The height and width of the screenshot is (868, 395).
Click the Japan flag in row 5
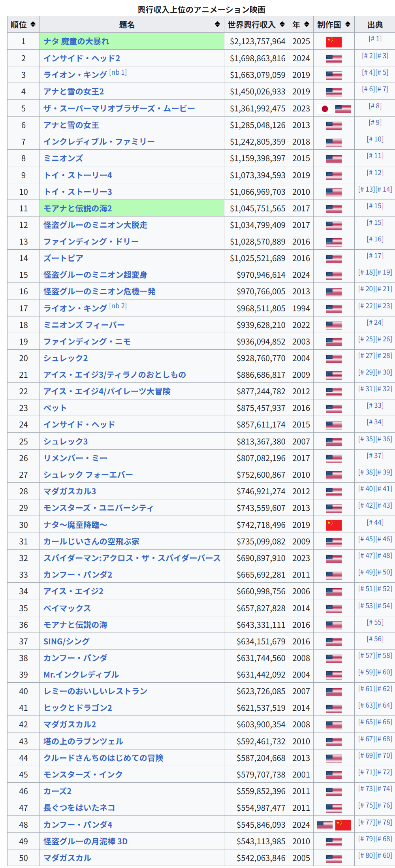tap(325, 109)
